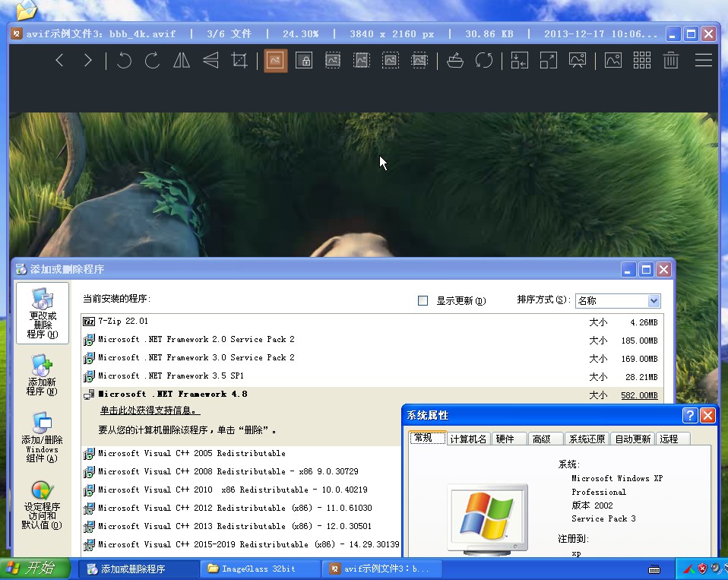Viewport: 728px width, 580px height.
Task: Switch to the 硬件 tab
Action: click(x=509, y=439)
